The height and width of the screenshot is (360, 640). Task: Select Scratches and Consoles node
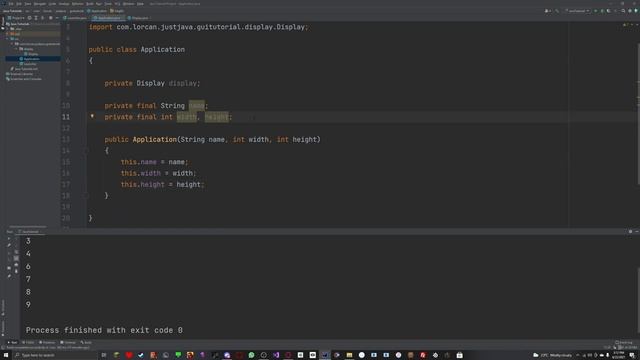coord(23,79)
